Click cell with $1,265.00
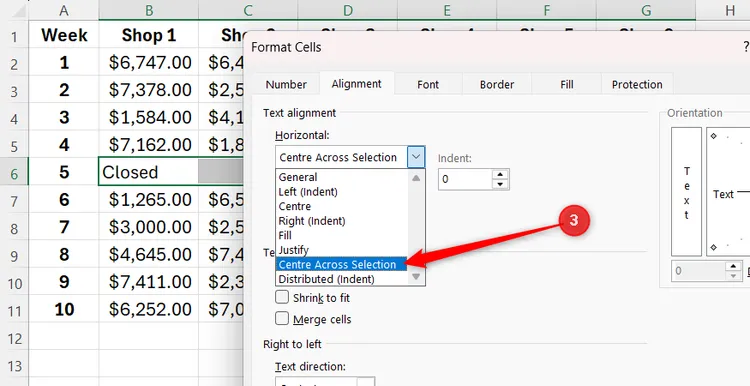 (x=149, y=199)
